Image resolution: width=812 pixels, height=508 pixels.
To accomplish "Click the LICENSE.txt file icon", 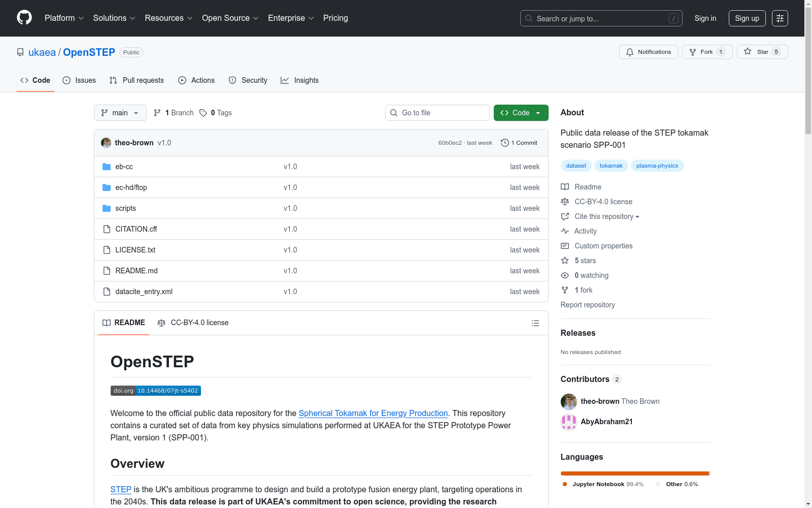I will (107, 250).
